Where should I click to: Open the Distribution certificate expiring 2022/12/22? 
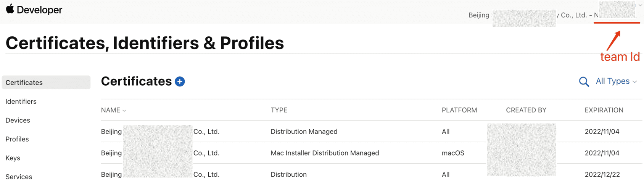(288, 174)
